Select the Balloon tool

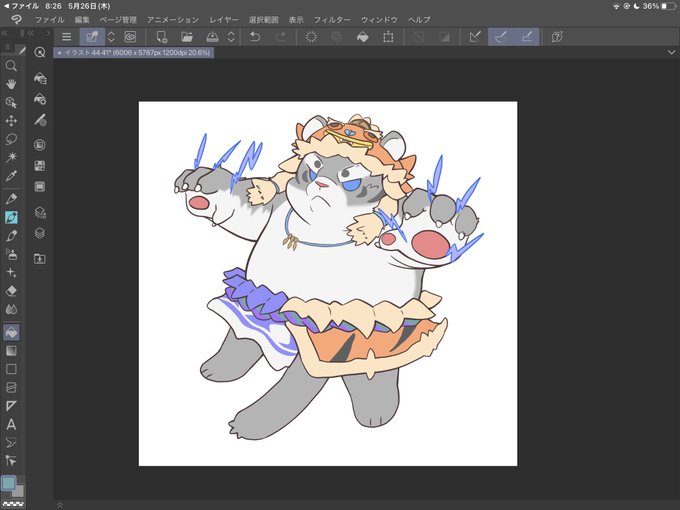click(x=11, y=442)
